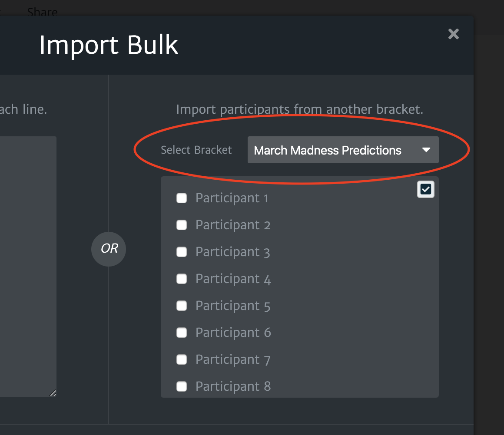Open the March Madness Predictions bracket dropdown
The image size is (504, 435).
343,150
